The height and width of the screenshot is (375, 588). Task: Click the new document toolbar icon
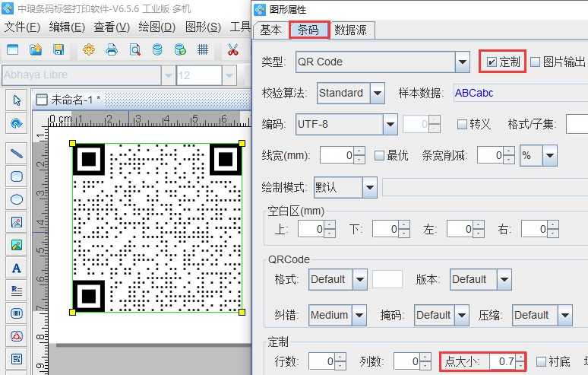tap(13, 49)
